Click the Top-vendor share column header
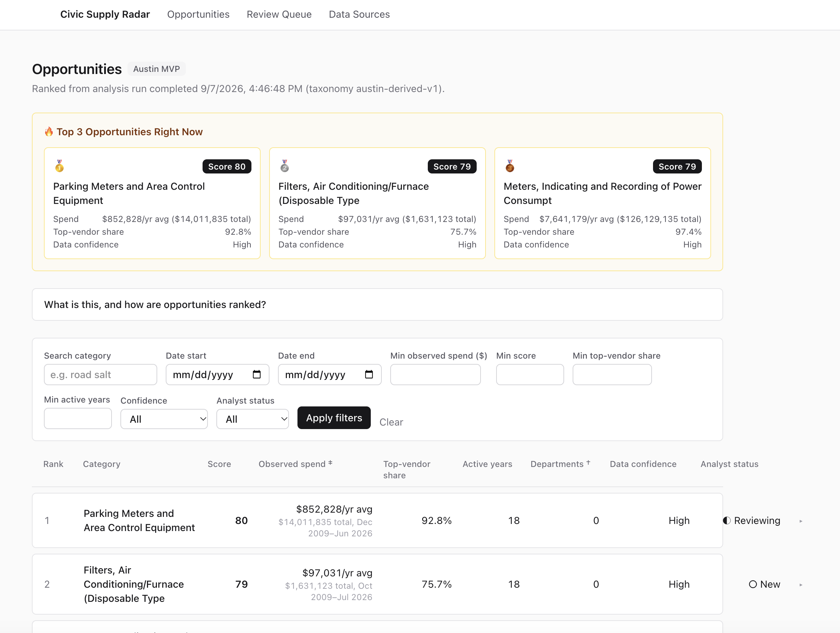This screenshot has height=633, width=840. (x=407, y=470)
